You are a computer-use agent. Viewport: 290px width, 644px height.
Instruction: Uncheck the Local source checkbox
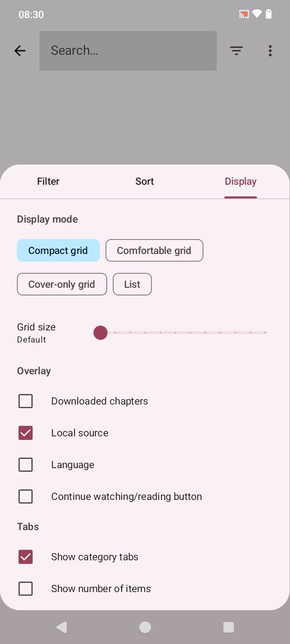(x=26, y=433)
